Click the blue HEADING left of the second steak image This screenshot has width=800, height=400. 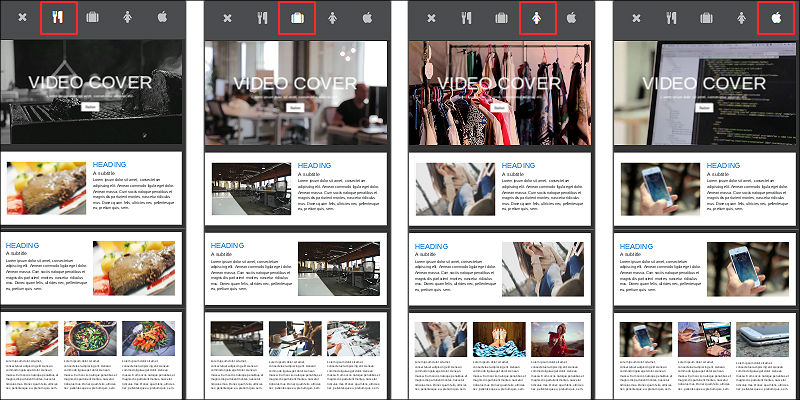pyautogui.click(x=22, y=245)
